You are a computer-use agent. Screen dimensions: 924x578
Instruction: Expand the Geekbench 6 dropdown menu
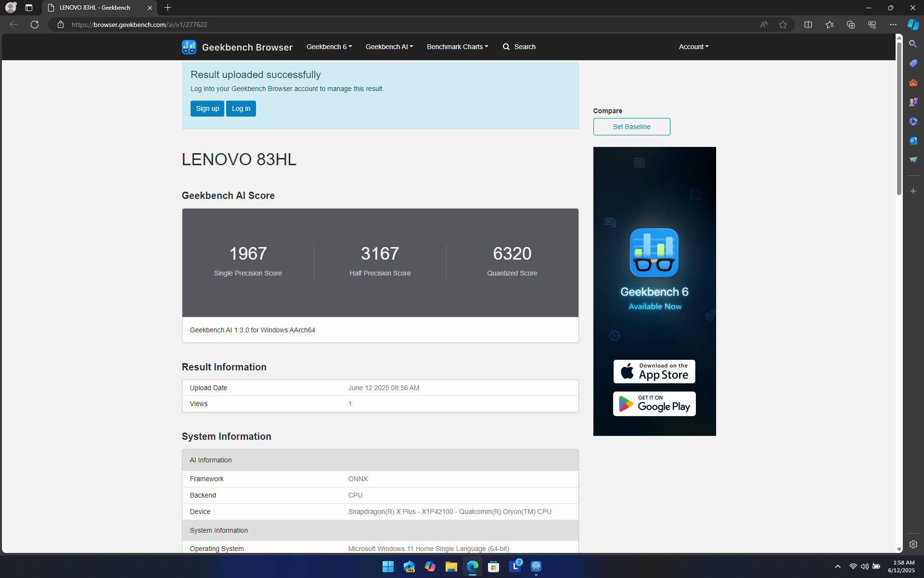tap(329, 47)
